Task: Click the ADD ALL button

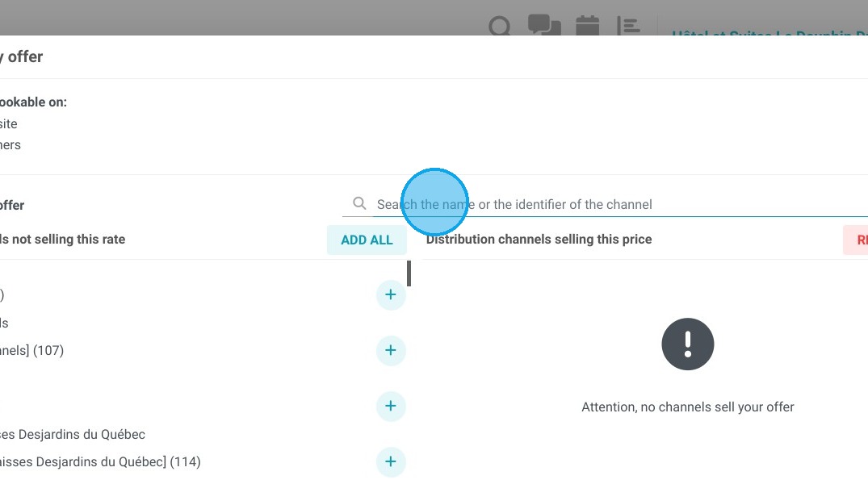Action: coord(367,240)
